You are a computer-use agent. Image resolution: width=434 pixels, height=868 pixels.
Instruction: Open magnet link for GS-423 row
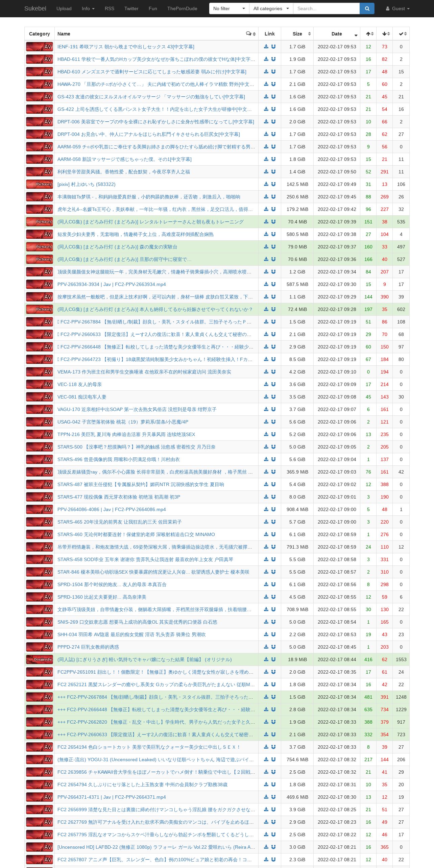[273, 97]
